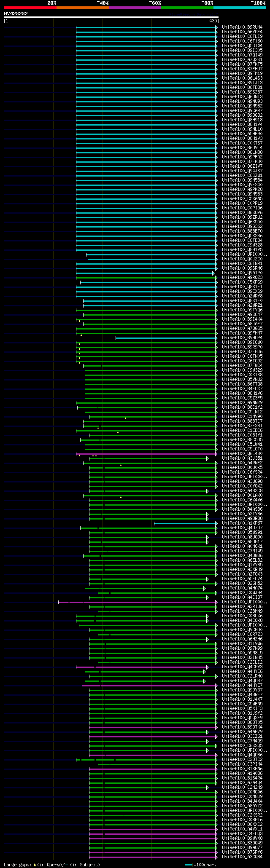
Task: Choose the UniRef100_Q9CAR7 hit
Action: pyautogui.click(x=242, y=110)
